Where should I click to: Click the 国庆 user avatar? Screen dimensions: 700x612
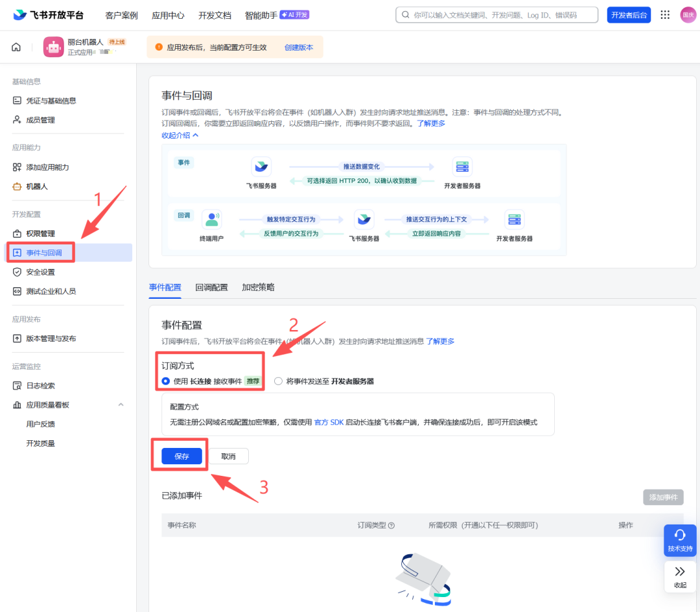tap(688, 15)
